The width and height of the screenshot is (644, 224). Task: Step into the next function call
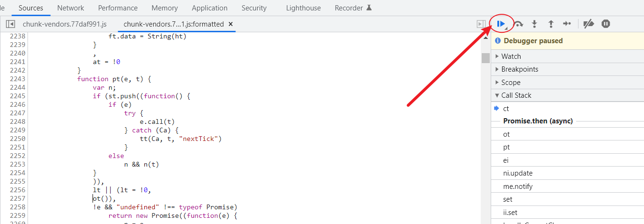pos(534,24)
